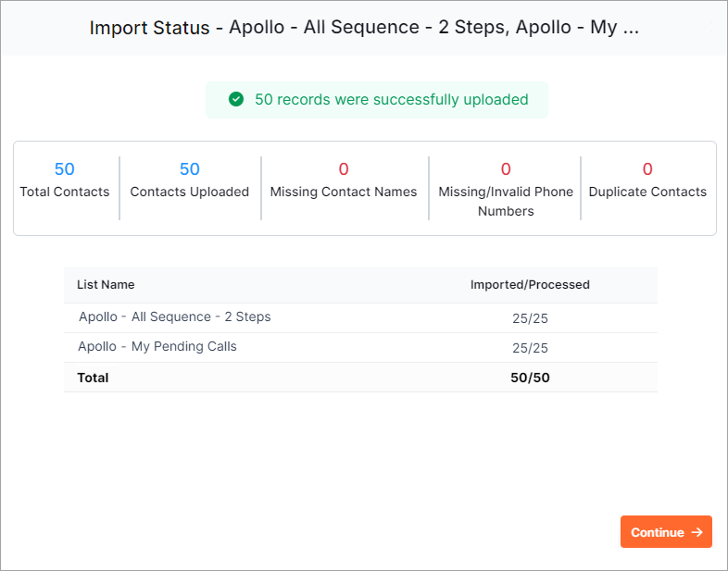The height and width of the screenshot is (571, 728).
Task: Click the Total row label
Action: (93, 378)
